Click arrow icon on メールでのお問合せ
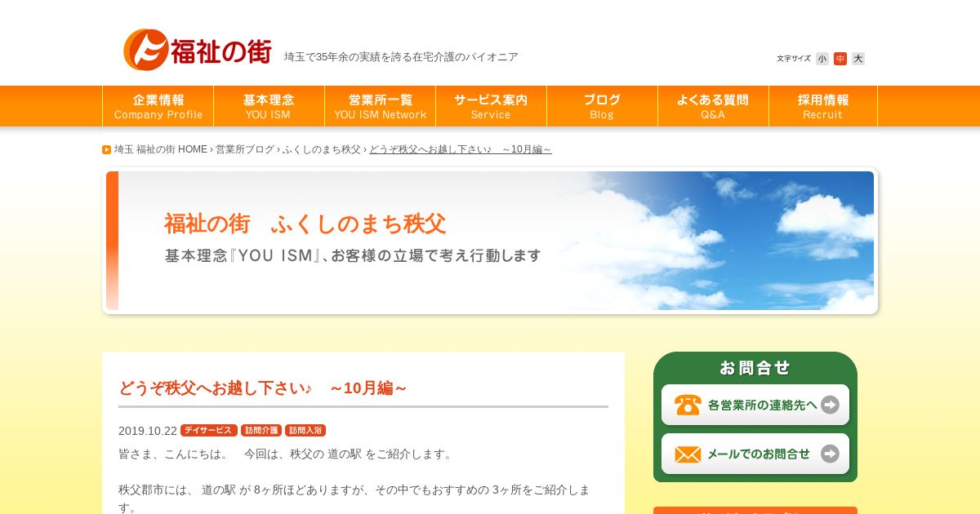This screenshot has width=980, height=514. pyautogui.click(x=830, y=454)
